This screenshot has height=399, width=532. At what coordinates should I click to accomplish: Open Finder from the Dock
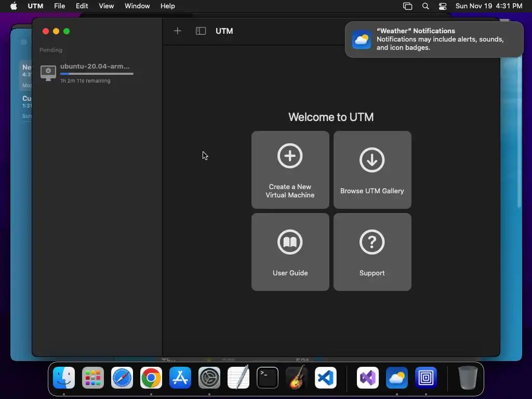tap(64, 377)
